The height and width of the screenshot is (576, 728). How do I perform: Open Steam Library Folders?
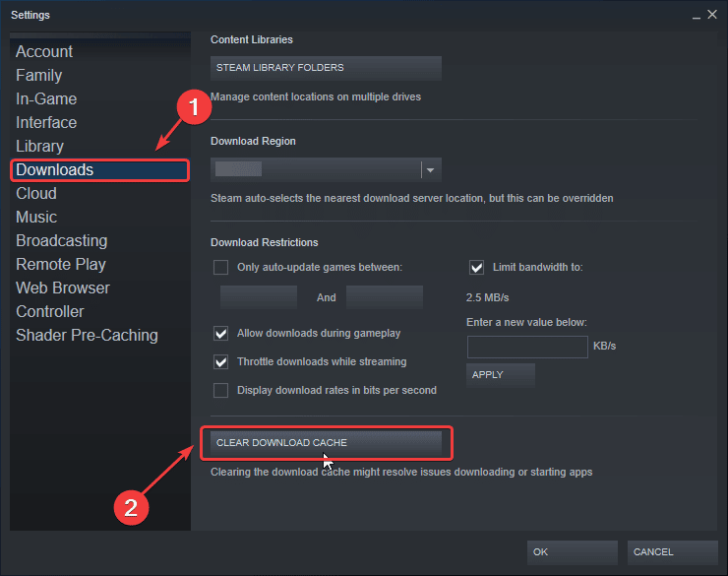[x=326, y=68]
